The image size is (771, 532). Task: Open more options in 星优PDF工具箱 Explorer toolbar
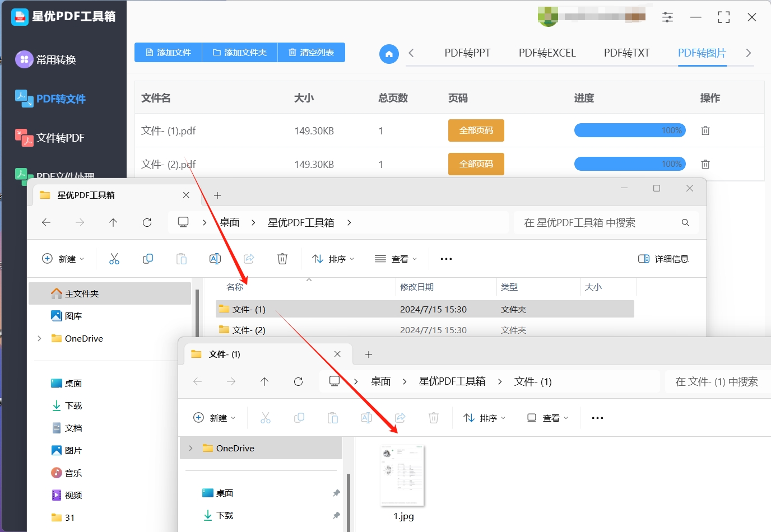[x=446, y=259]
